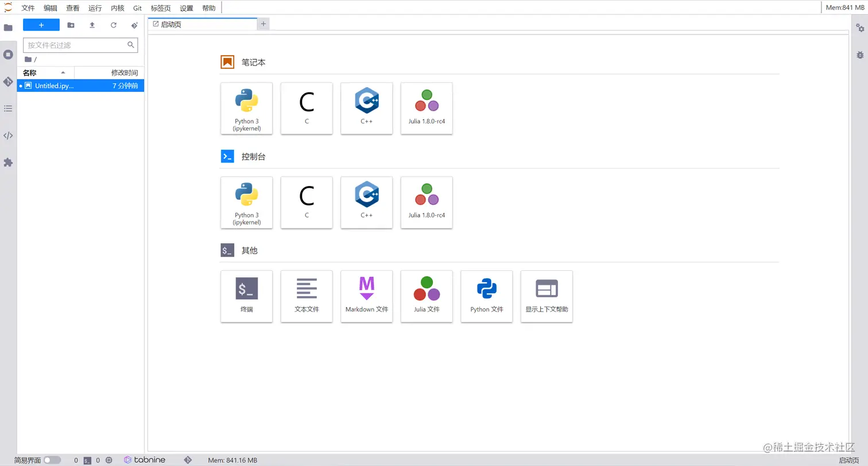This screenshot has height=466, width=868.
Task: Create new Python 文件
Action: pos(487,297)
